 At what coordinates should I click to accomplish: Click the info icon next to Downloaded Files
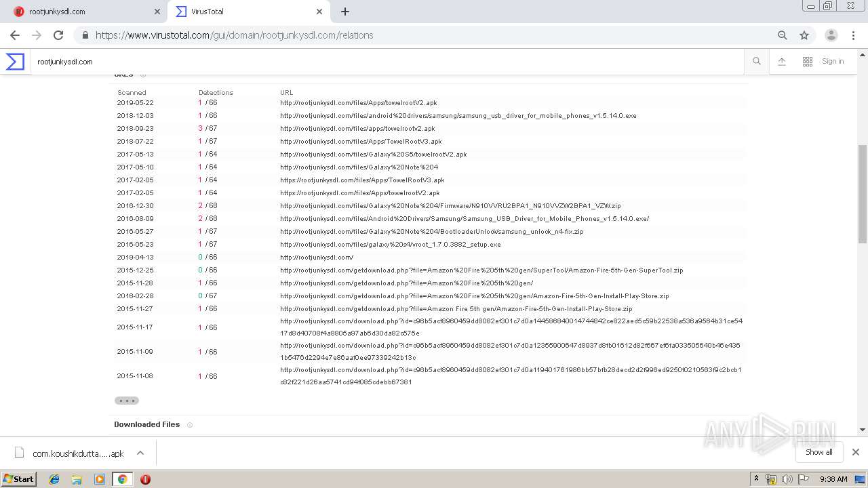[x=190, y=425]
